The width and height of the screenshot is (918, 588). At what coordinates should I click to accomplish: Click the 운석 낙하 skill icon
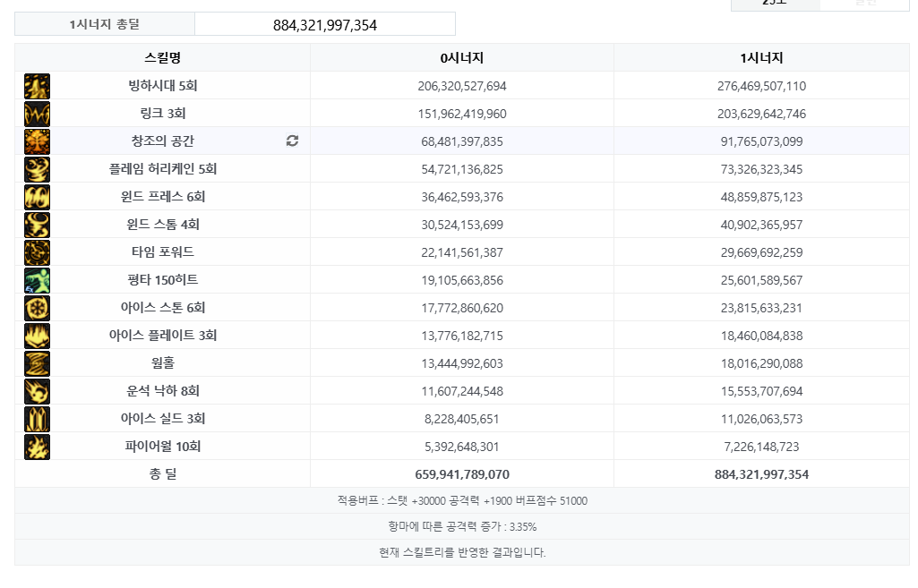point(38,391)
